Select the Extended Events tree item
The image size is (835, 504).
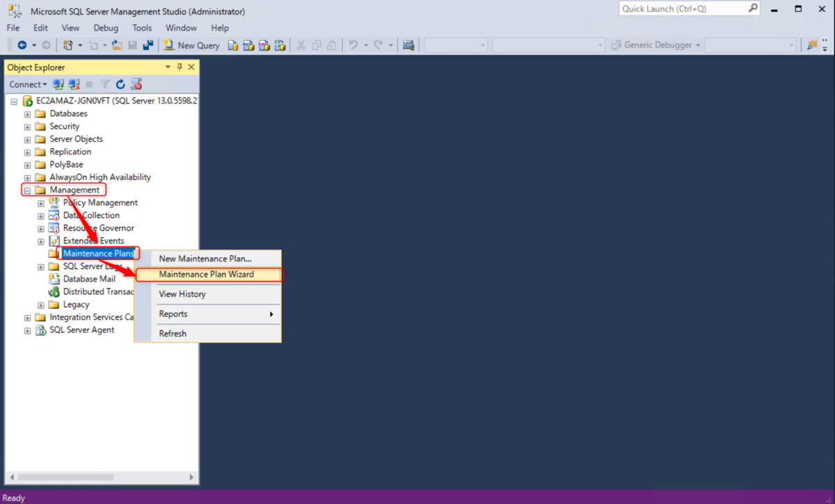point(93,241)
